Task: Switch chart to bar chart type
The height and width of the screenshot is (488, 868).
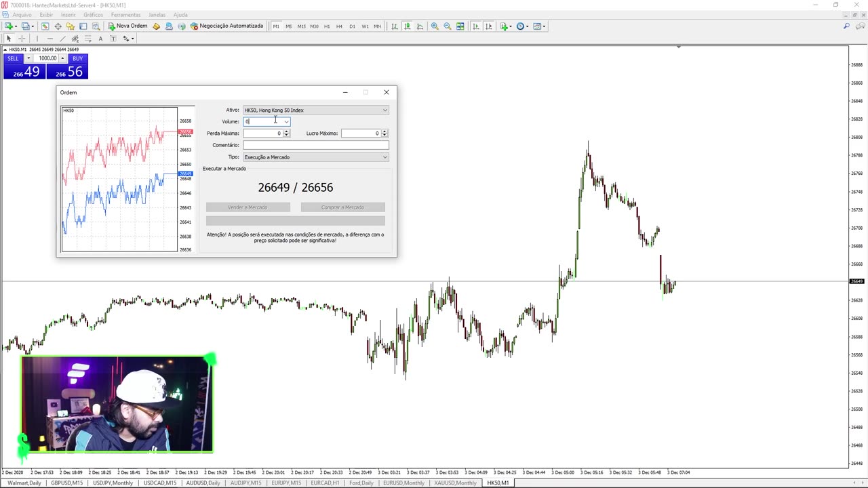Action: [x=394, y=26]
